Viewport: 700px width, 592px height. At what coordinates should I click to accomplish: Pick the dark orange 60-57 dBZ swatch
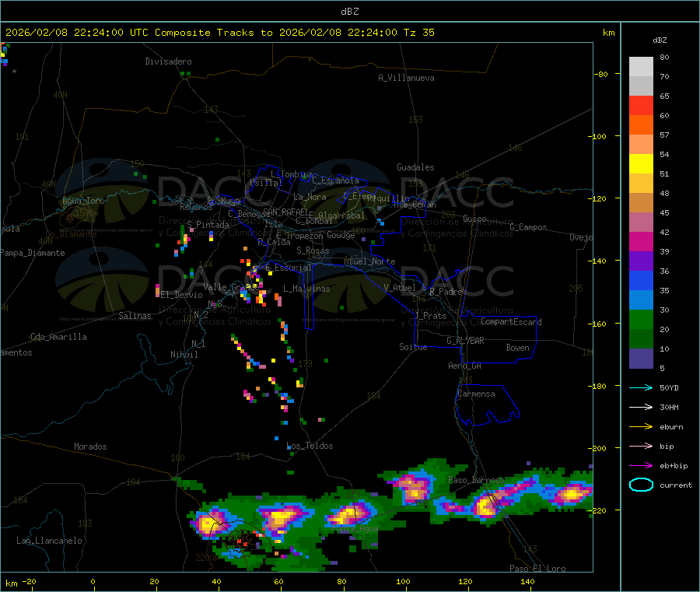click(641, 125)
